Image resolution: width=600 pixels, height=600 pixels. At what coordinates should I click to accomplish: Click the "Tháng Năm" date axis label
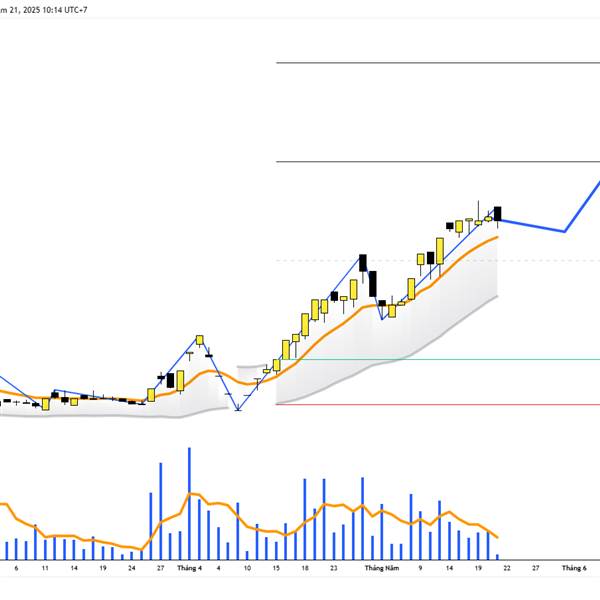click(x=382, y=568)
